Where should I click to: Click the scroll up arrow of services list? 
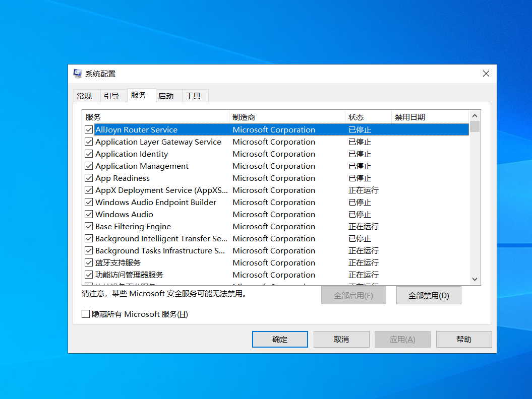pos(475,116)
